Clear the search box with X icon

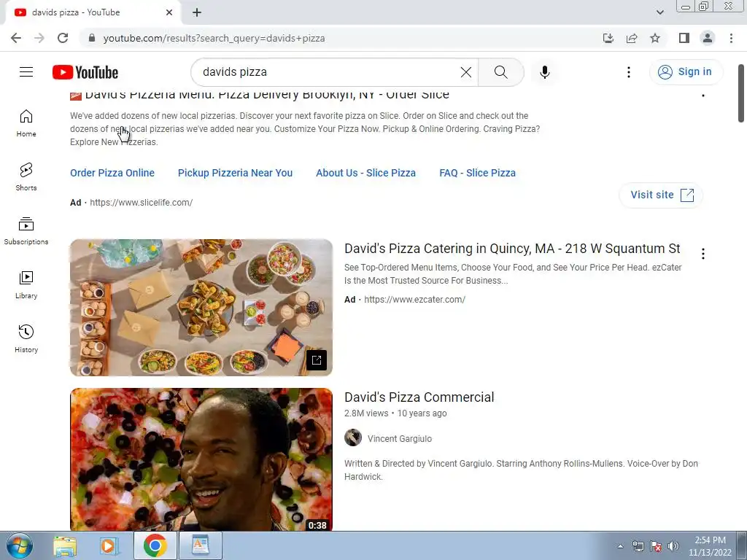pyautogui.click(x=466, y=72)
